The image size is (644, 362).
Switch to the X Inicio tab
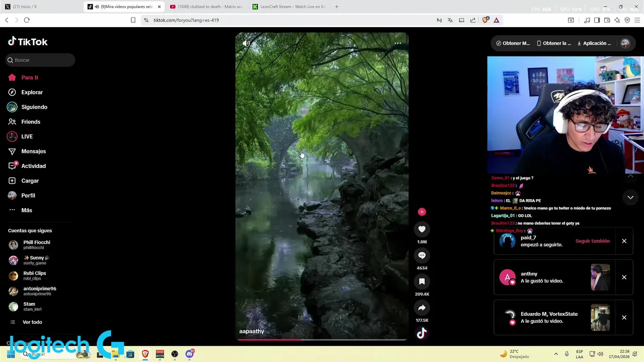tap(40, 7)
